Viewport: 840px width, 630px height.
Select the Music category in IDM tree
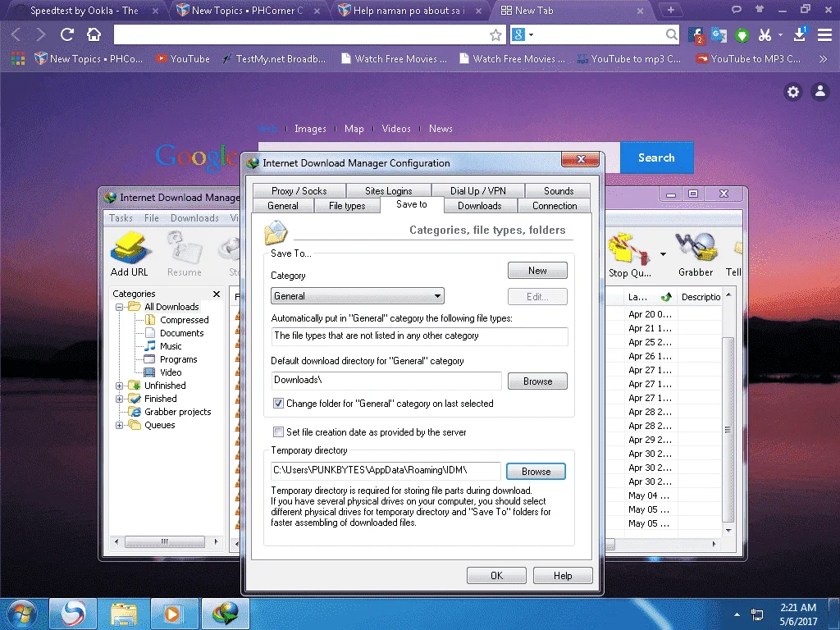[171, 346]
